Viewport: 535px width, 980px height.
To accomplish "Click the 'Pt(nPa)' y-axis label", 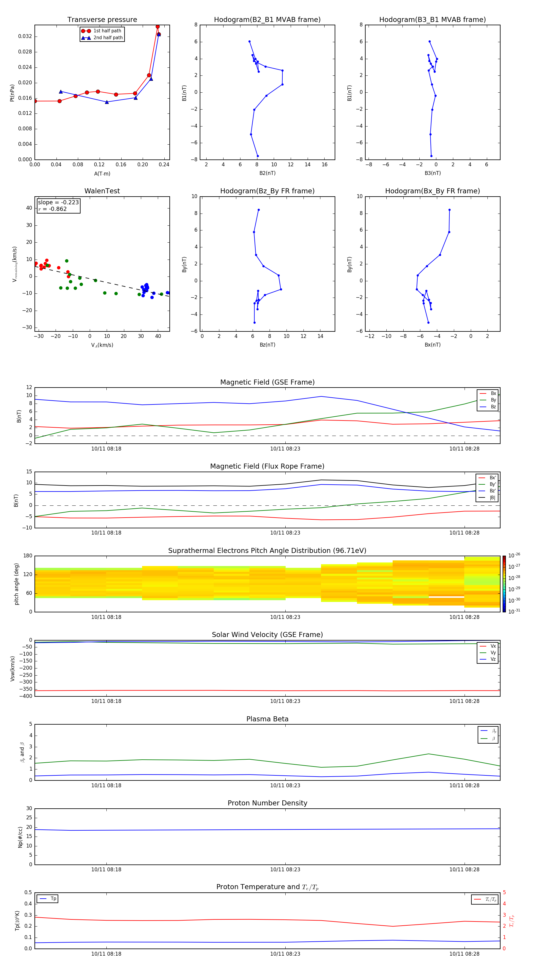I will click(x=12, y=92).
